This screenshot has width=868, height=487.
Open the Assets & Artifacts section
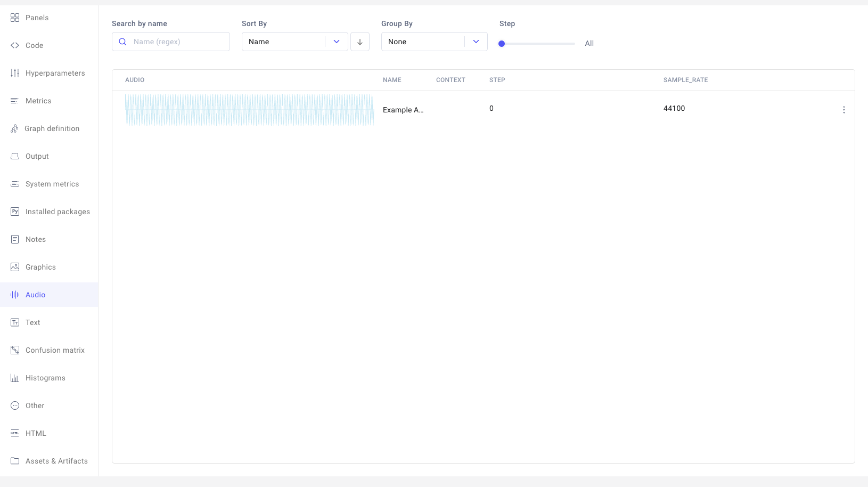pos(56,461)
